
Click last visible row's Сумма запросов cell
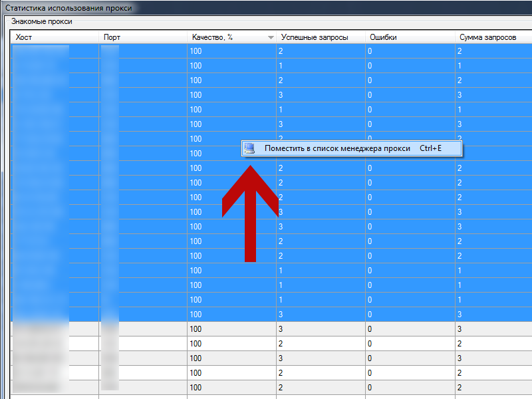(x=492, y=388)
